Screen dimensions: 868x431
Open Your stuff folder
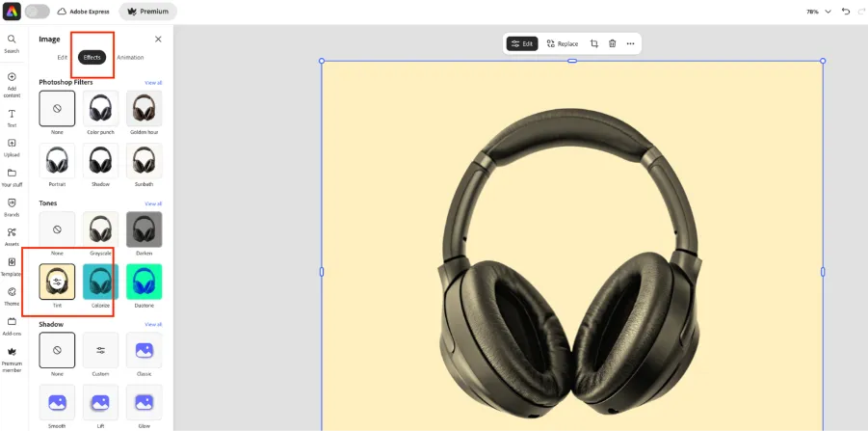[x=12, y=177]
